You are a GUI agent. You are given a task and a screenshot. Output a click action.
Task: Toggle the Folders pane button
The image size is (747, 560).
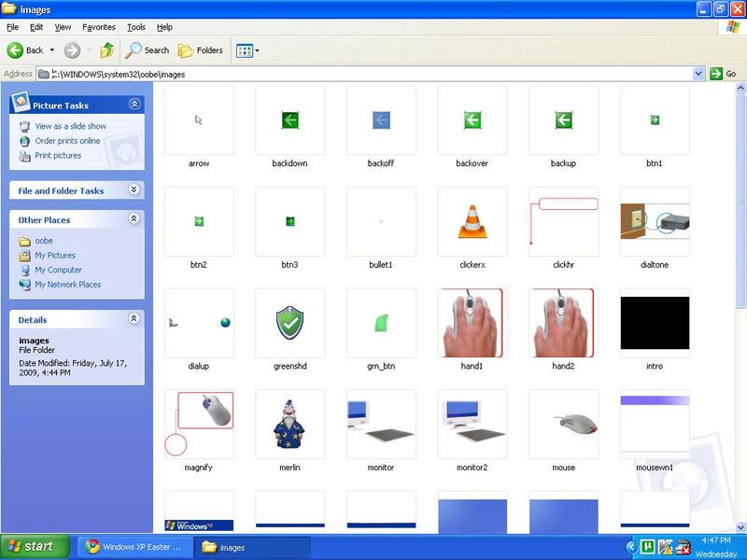pos(201,50)
